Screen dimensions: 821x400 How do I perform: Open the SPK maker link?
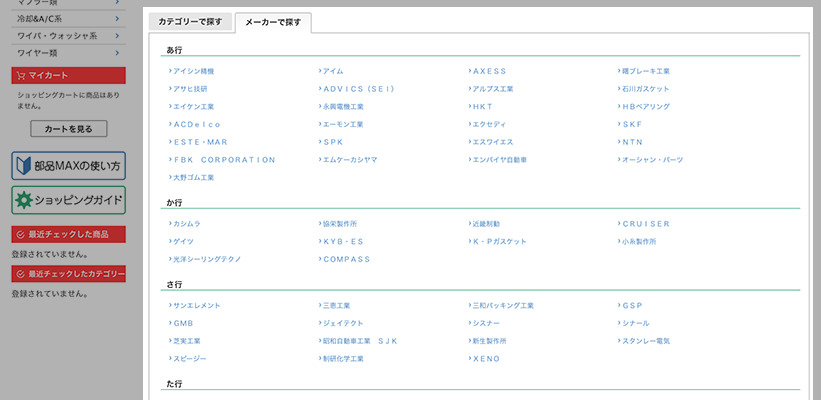331,142
